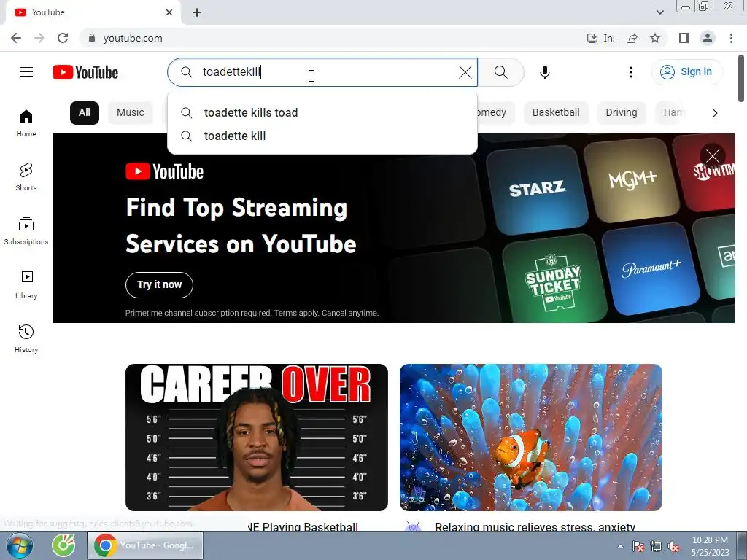Open Library from sidebar
The height and width of the screenshot is (560, 747).
click(26, 285)
